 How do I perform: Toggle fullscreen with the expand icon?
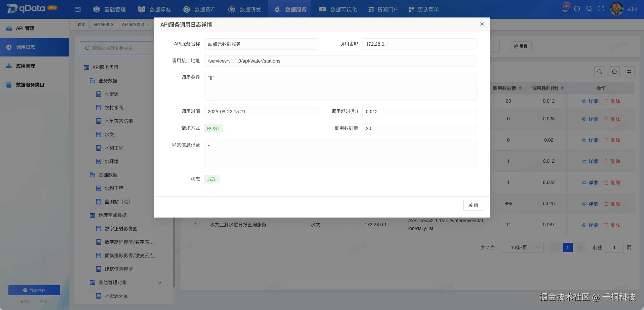[x=601, y=9]
